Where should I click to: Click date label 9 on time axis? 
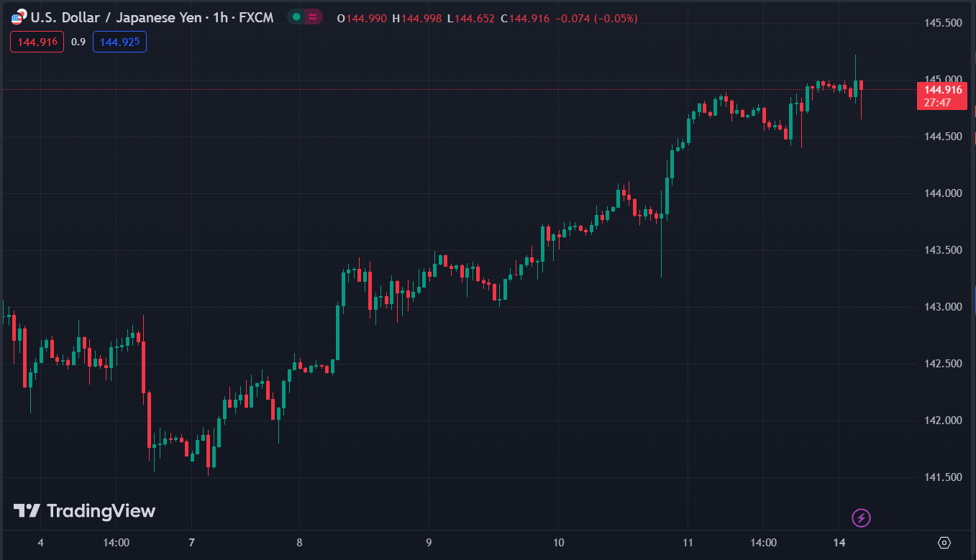click(x=429, y=543)
